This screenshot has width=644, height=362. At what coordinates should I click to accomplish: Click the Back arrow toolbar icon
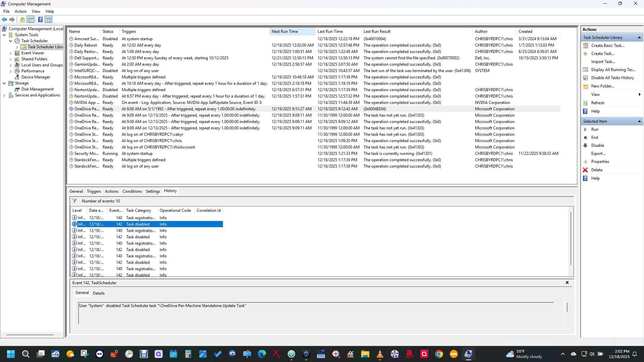4,19
